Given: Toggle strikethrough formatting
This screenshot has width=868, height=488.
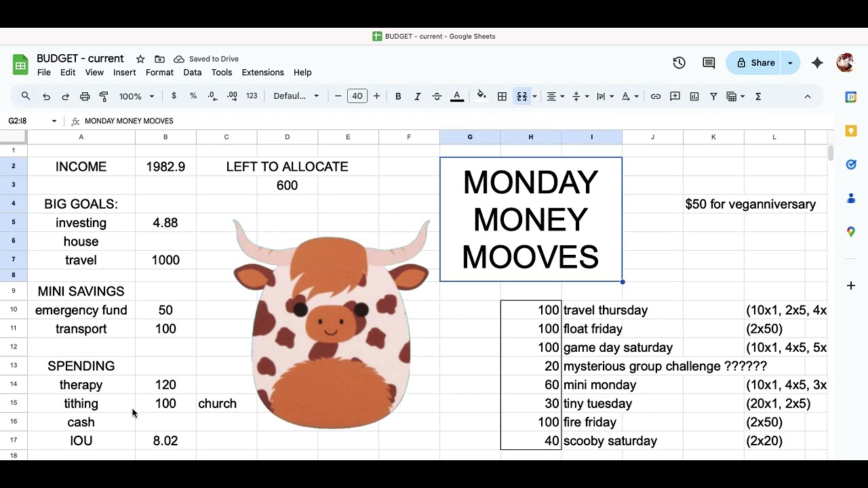Looking at the screenshot, I should [437, 96].
